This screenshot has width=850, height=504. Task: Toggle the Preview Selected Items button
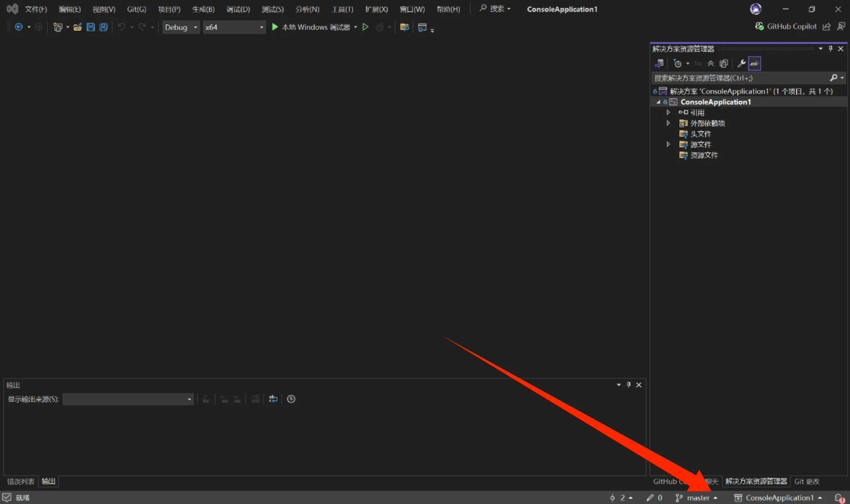coord(755,63)
